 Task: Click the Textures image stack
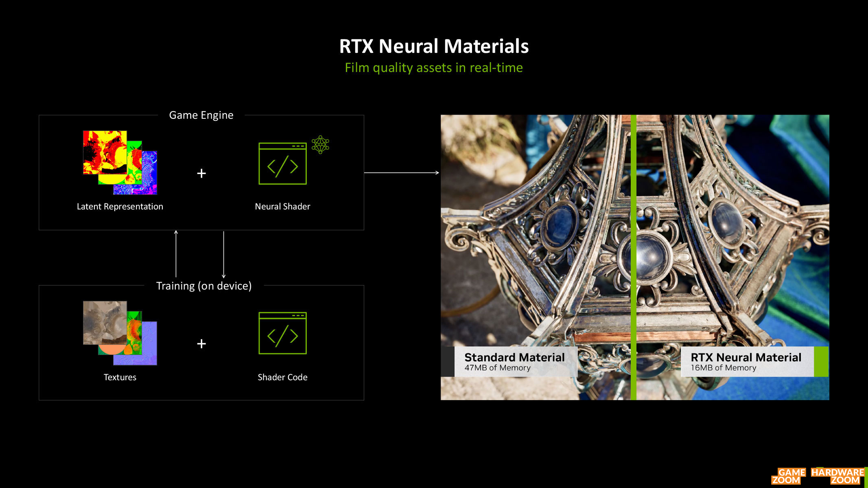pos(120,333)
